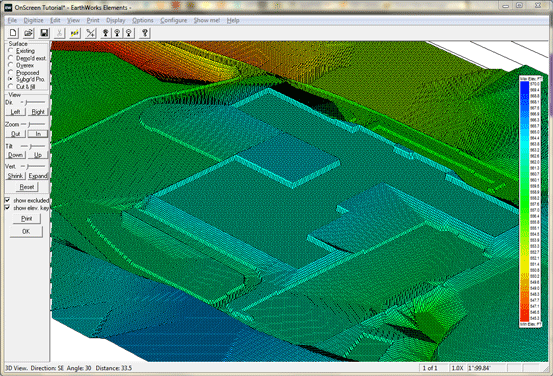Open the File menu
Image resolution: width=553 pixels, height=376 pixels.
pos(12,20)
